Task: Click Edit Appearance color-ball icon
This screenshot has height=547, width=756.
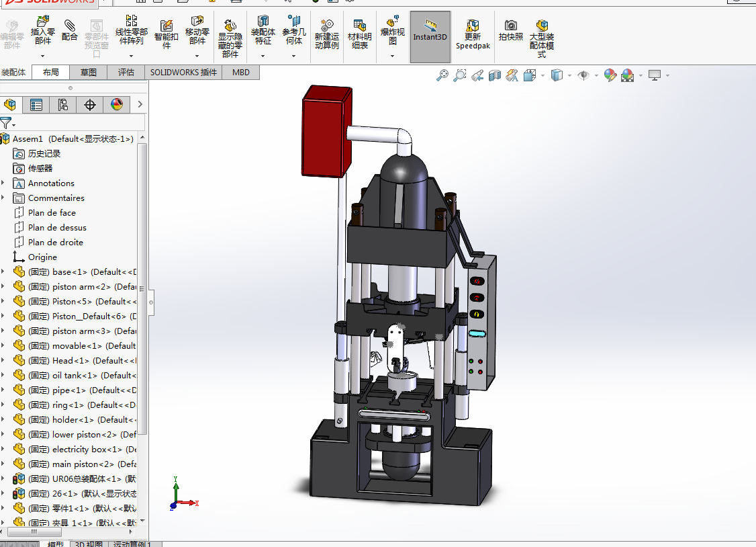Action: pos(610,75)
